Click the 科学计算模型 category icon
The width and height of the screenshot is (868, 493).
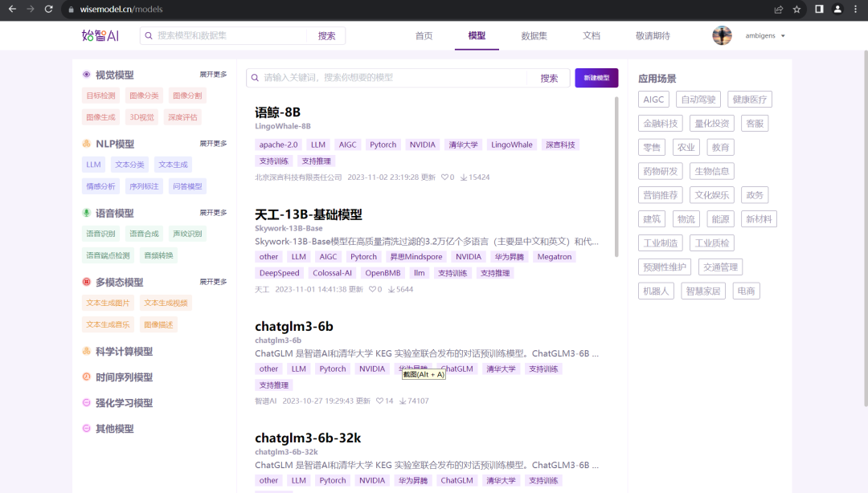[86, 351]
